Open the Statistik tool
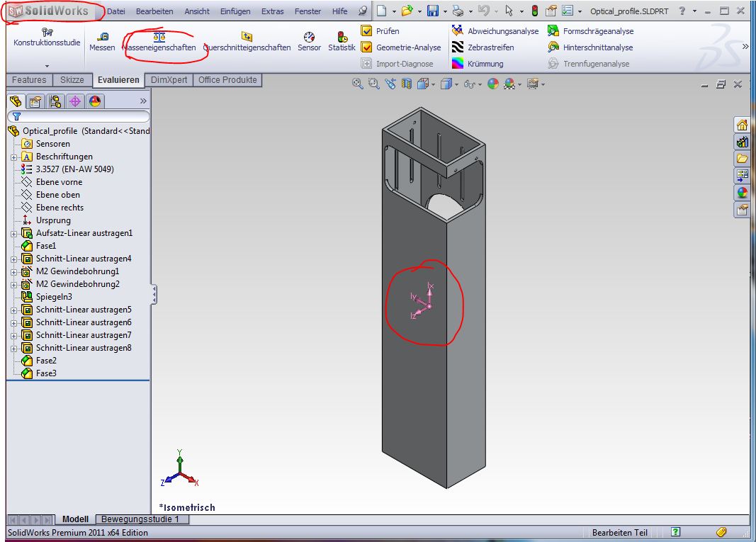The image size is (756, 542). coord(342,41)
